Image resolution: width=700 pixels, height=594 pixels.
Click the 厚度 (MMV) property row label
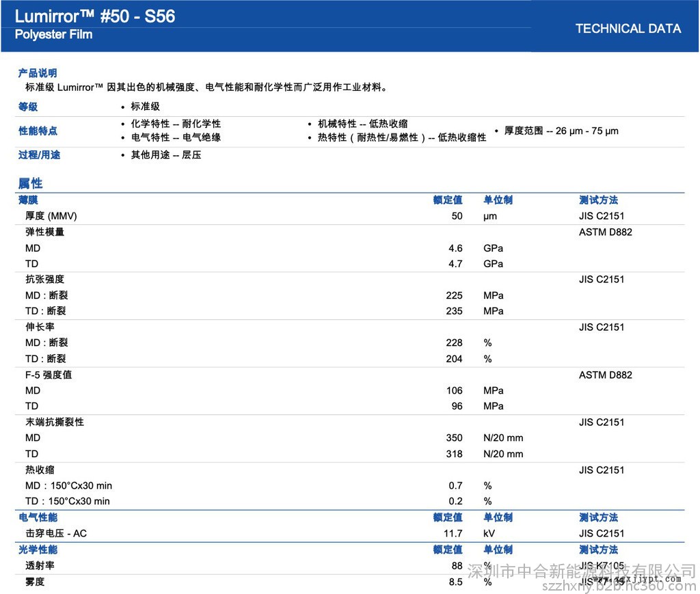[51, 216]
